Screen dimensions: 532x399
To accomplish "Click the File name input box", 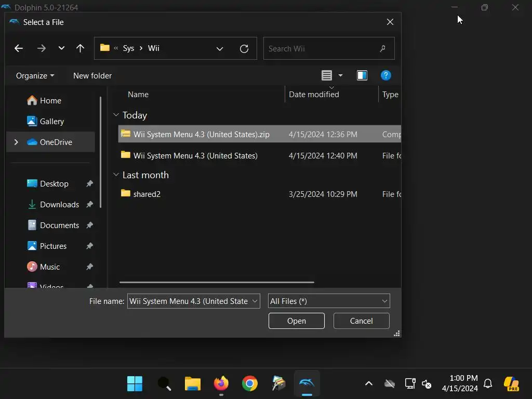I will tap(188, 301).
